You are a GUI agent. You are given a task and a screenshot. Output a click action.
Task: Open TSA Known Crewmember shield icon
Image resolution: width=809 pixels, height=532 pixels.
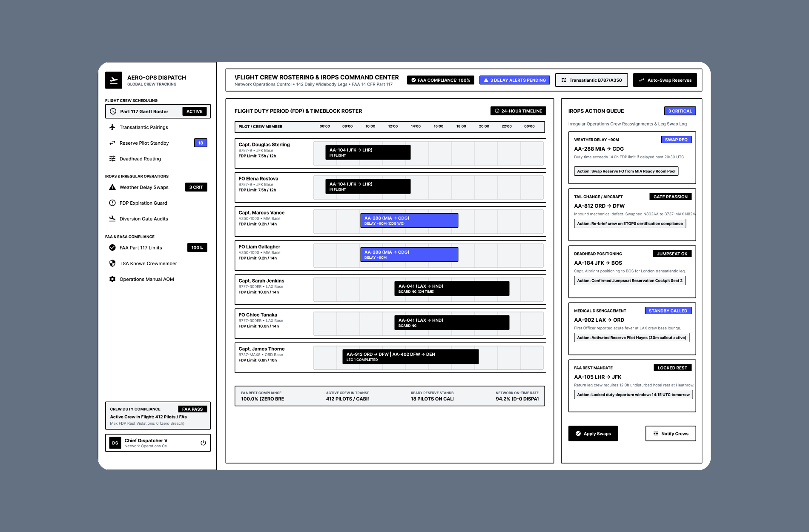(x=112, y=263)
